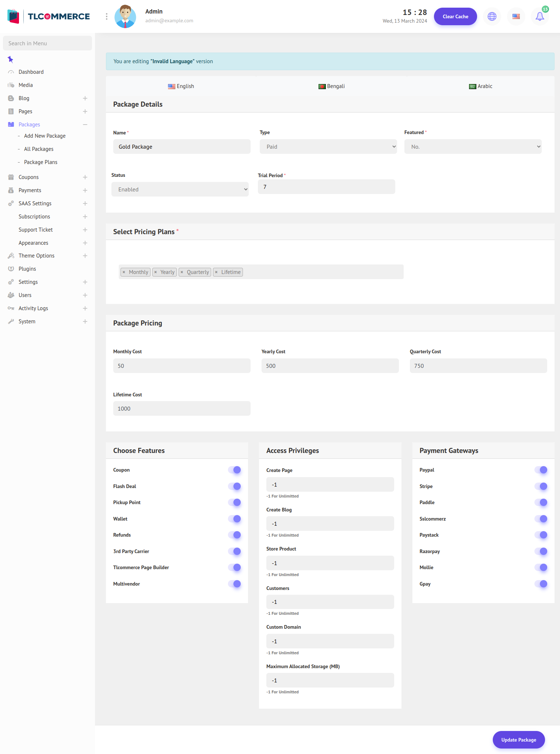Turn off the Multivendor feature

(x=235, y=584)
